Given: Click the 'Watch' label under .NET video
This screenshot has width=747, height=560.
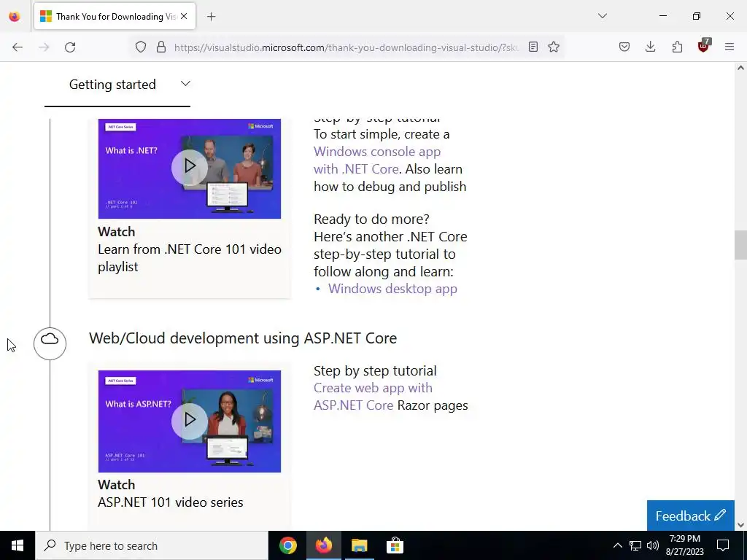Looking at the screenshot, I should 116,232.
